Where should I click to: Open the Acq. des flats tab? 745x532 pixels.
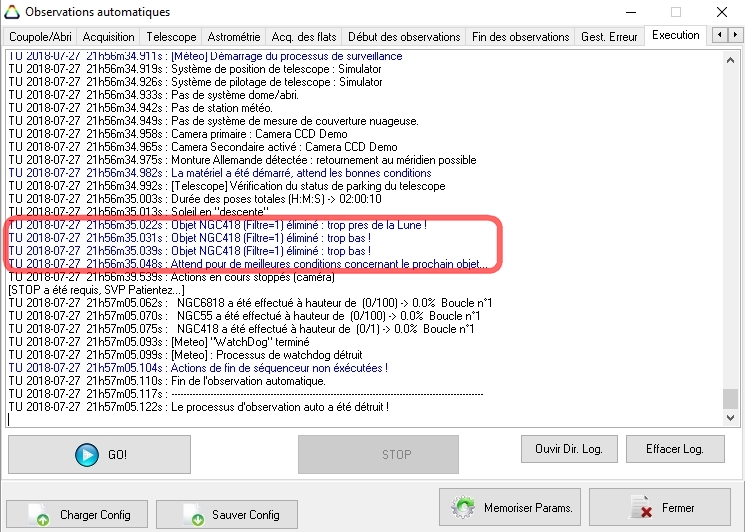[303, 37]
